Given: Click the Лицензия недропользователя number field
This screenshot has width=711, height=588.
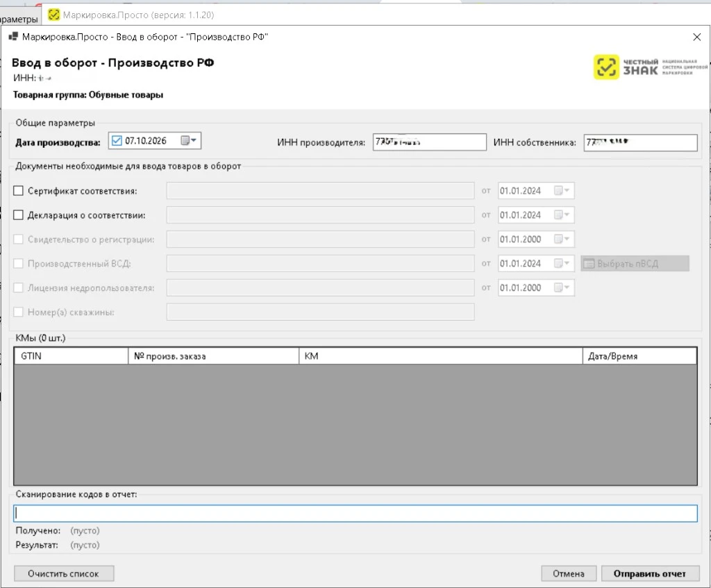Looking at the screenshot, I should pyautogui.click(x=321, y=287).
